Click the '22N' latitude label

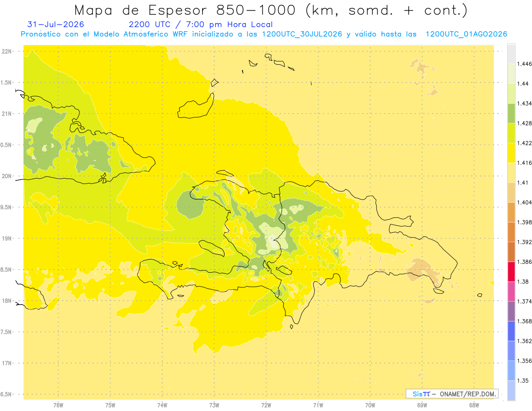point(8,51)
